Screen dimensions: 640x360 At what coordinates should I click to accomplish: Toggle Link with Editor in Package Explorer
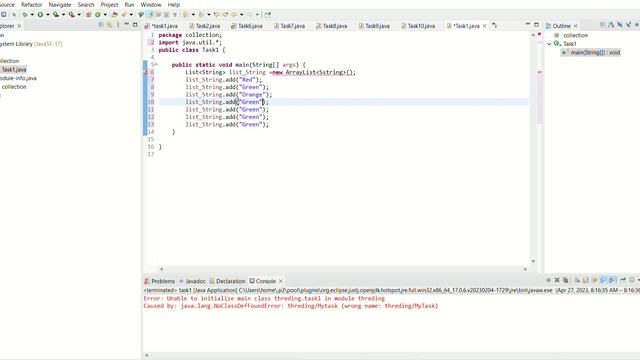point(109,25)
